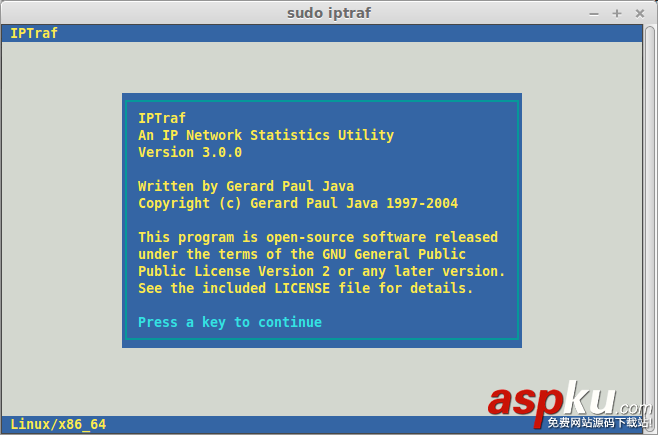Screen dimensions: 658x435
Task: Click the terminal vertical scrollbar
Action: [650, 227]
